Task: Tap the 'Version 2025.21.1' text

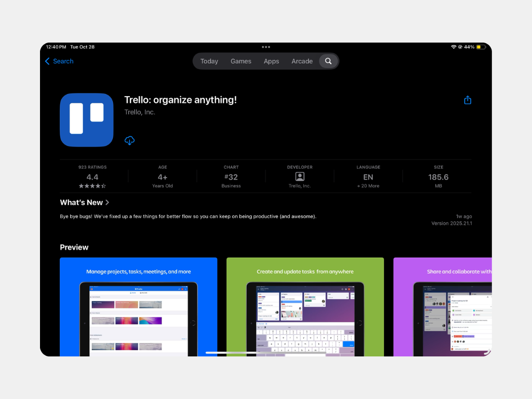Action: tap(451, 223)
